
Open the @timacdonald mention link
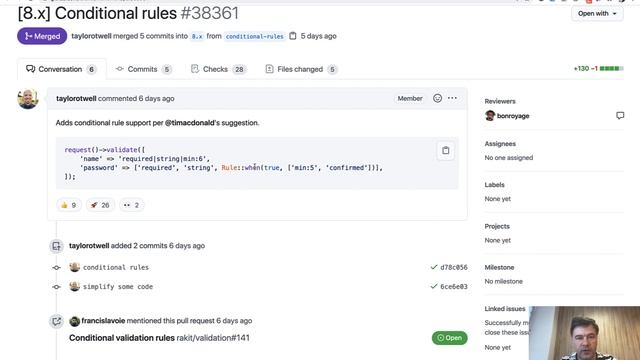pos(189,122)
